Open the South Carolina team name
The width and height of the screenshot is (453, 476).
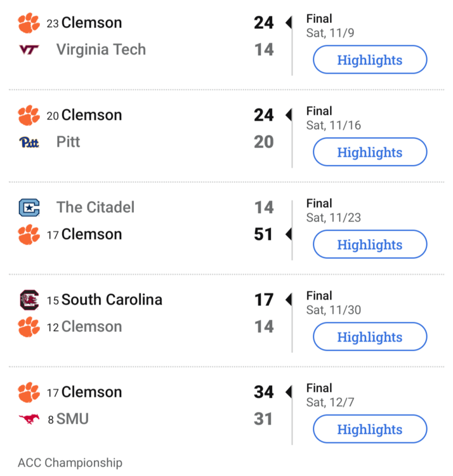tap(112, 300)
